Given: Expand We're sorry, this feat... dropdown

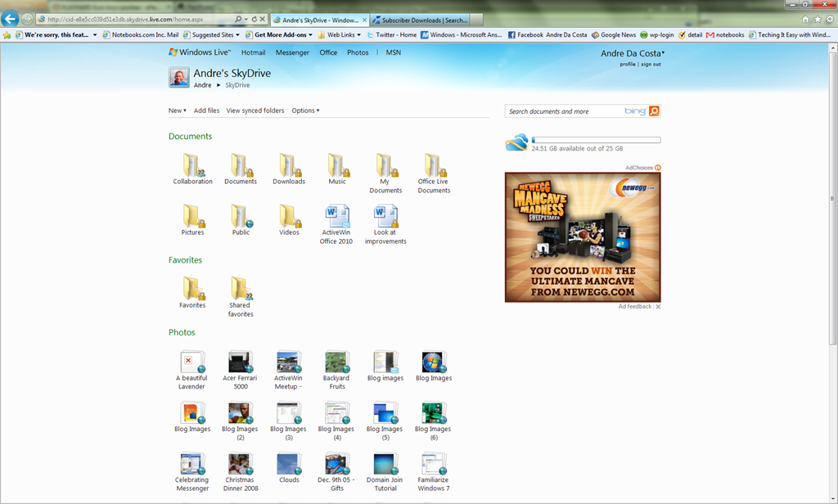Looking at the screenshot, I should [95, 34].
